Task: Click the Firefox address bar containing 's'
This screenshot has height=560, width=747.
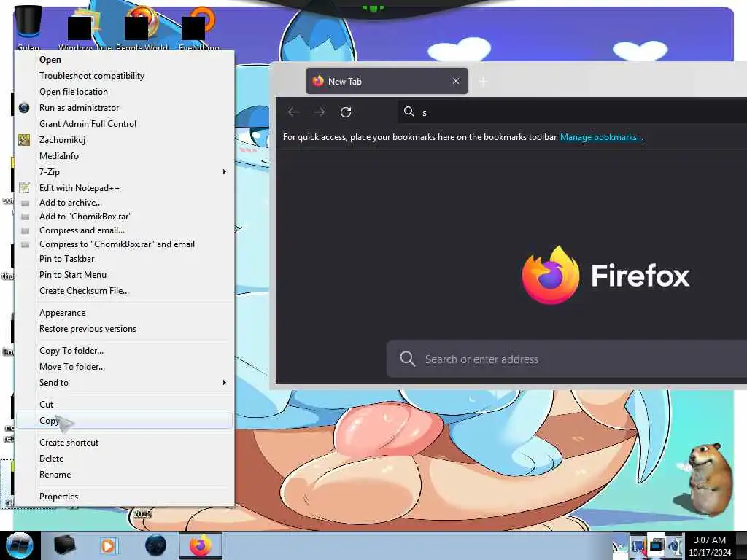Action: coord(572,112)
